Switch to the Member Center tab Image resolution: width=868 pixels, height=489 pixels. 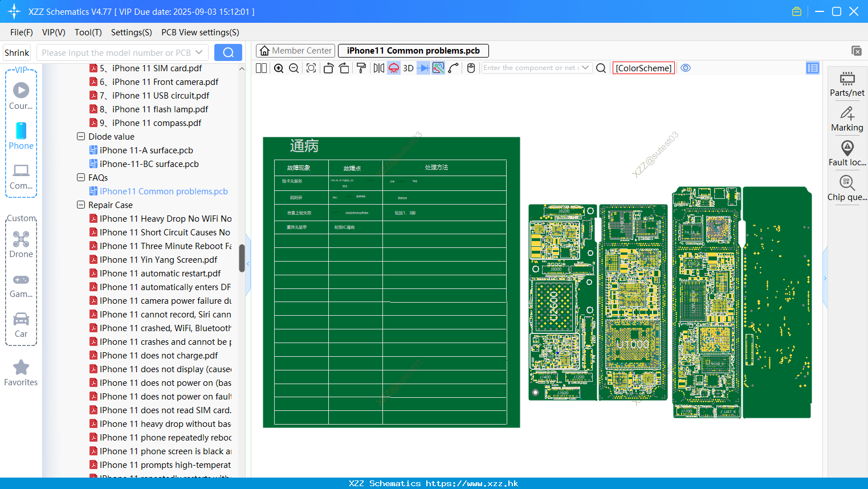[x=296, y=51]
